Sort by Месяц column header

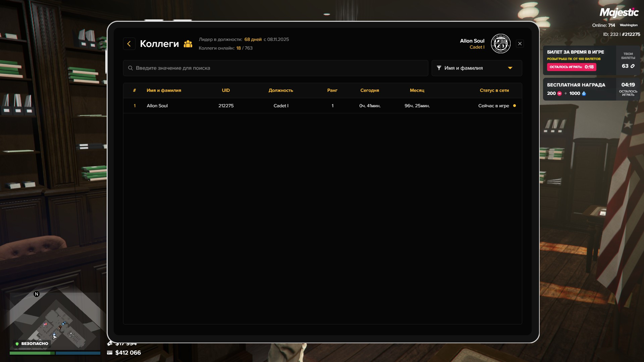click(417, 90)
